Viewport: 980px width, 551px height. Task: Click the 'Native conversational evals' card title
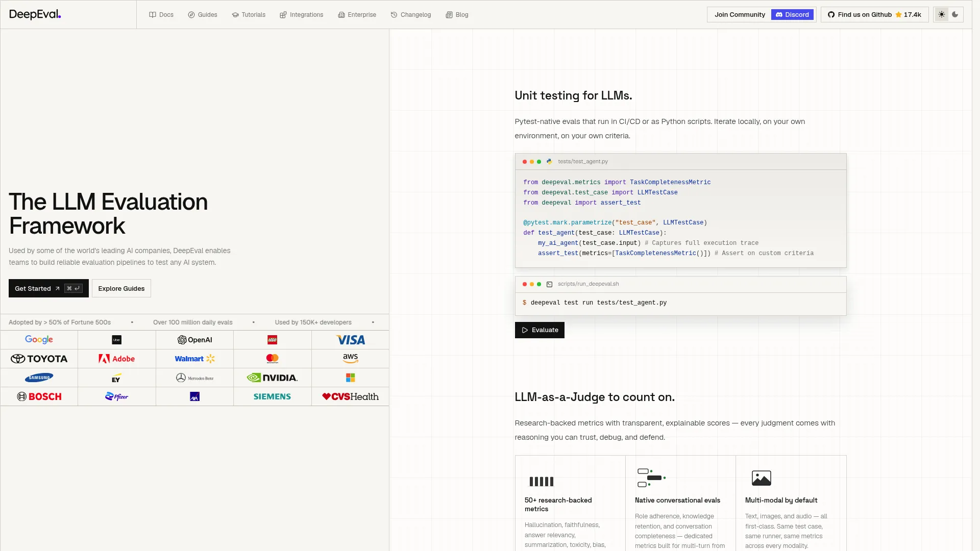(677, 500)
